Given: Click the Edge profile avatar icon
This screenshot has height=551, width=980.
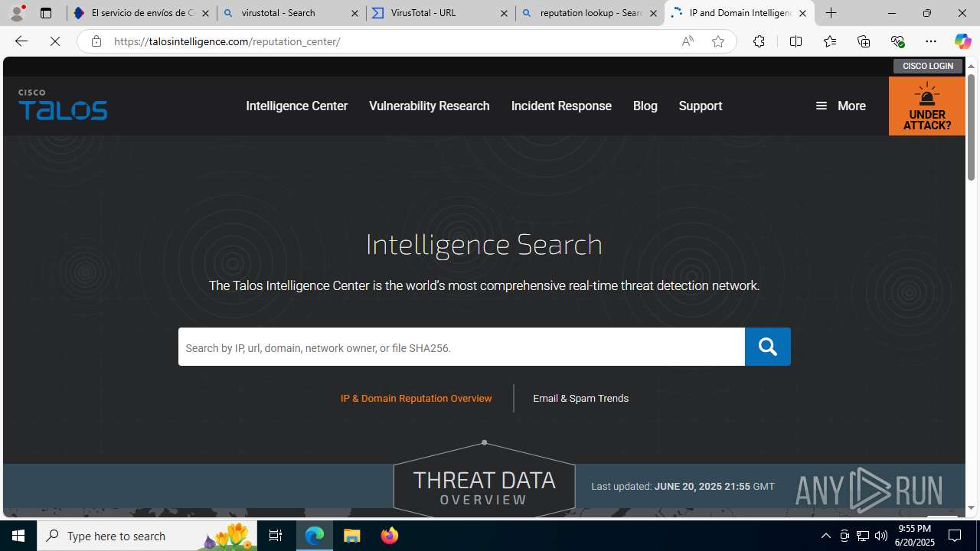Looking at the screenshot, I should point(17,13).
